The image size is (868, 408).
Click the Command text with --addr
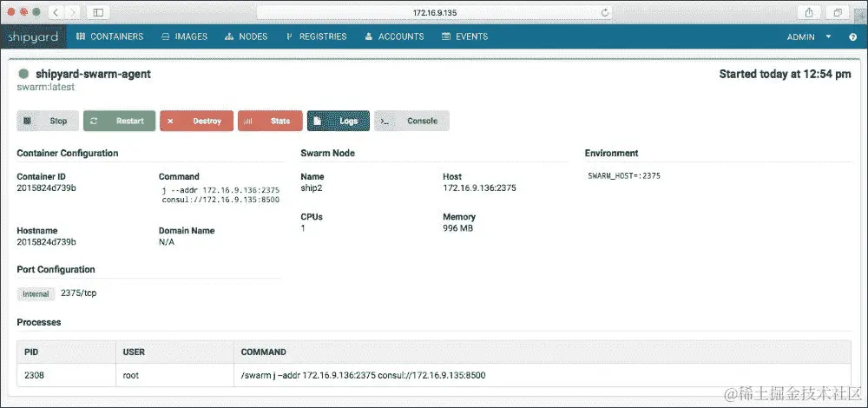(x=220, y=194)
